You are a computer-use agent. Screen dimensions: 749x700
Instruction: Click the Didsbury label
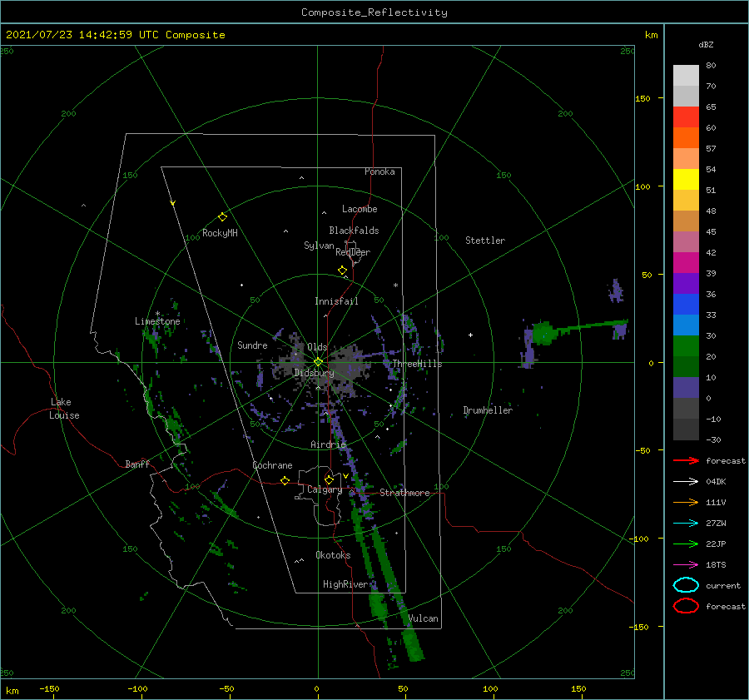pyautogui.click(x=314, y=373)
